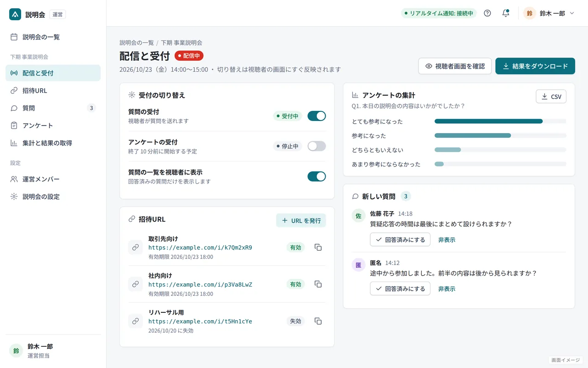Click the 匿 avatar of the anonymous question
Viewport: 588px width, 368px height.
(358, 265)
